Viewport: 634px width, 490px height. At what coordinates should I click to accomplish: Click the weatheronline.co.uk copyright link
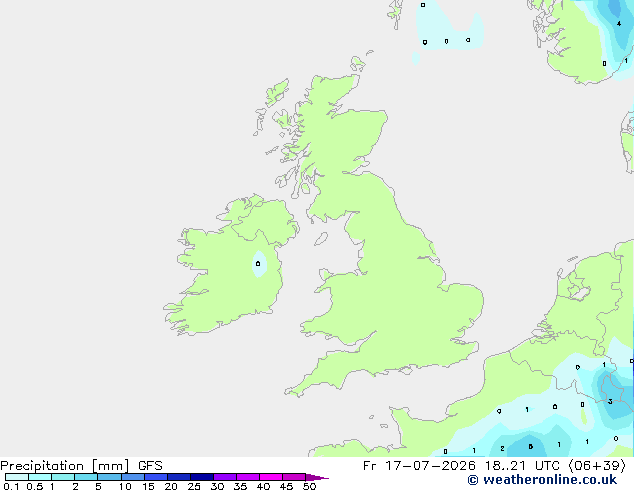[542, 480]
